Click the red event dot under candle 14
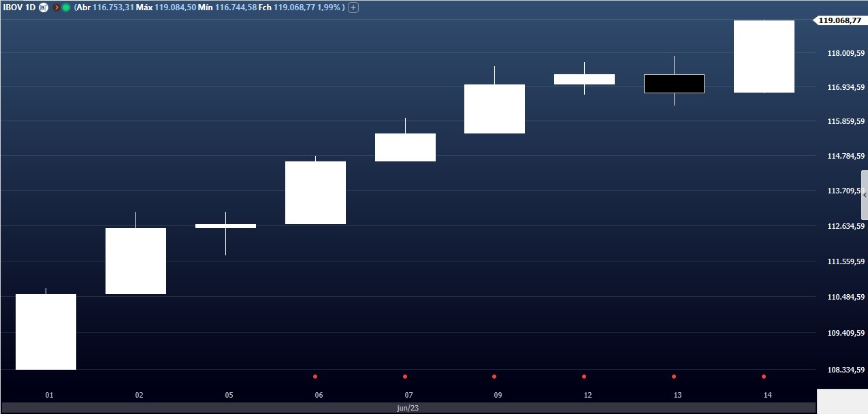868x414 pixels. point(764,377)
